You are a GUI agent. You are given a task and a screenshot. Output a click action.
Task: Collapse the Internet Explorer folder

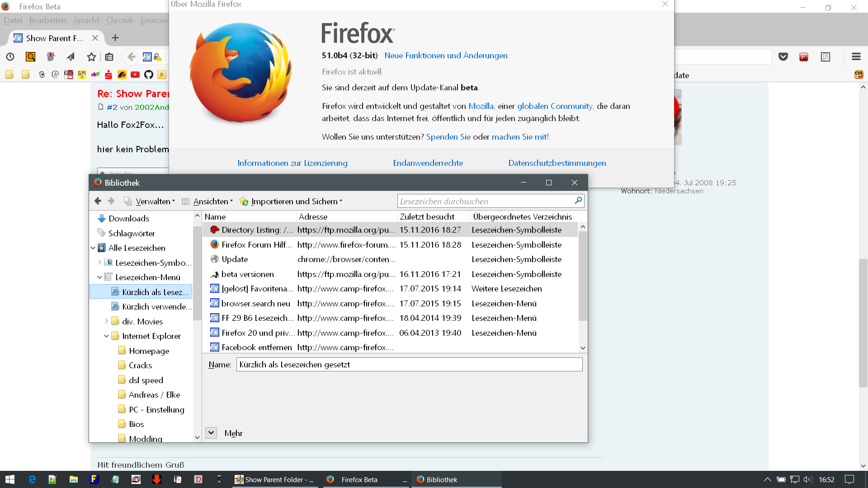[x=106, y=336]
